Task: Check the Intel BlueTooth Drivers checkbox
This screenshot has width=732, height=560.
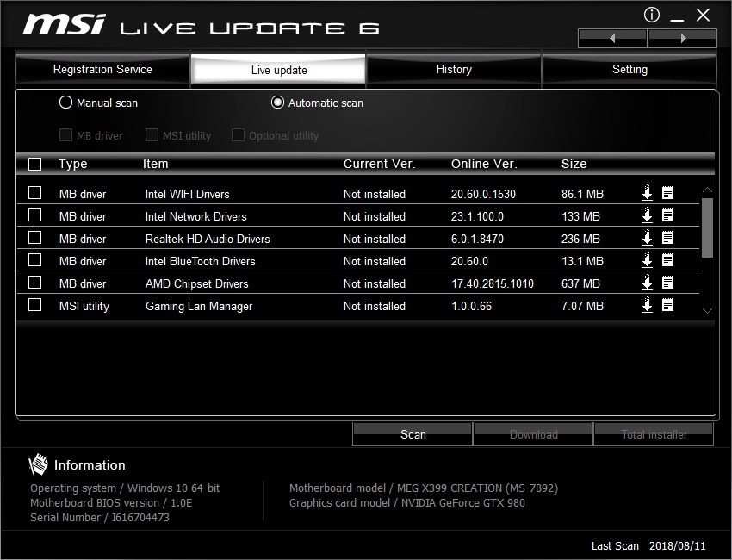Action: [x=35, y=260]
